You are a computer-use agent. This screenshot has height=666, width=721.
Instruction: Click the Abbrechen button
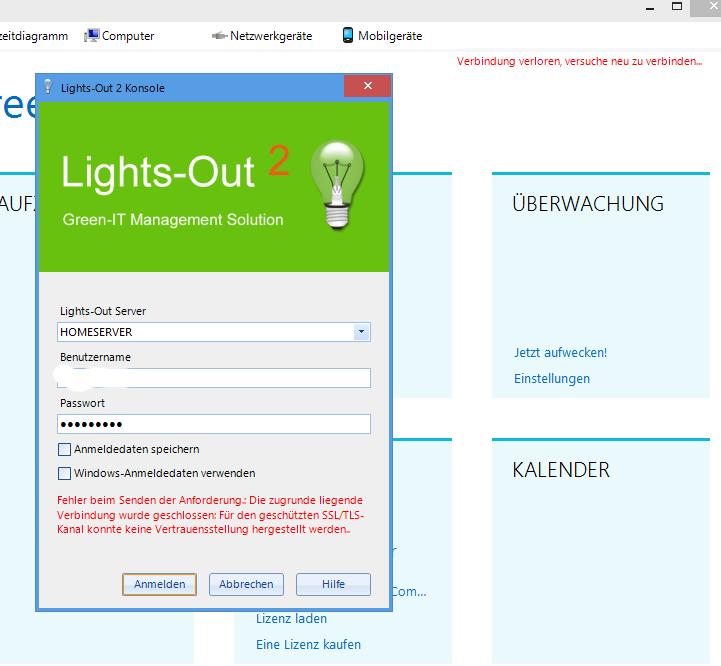point(246,584)
